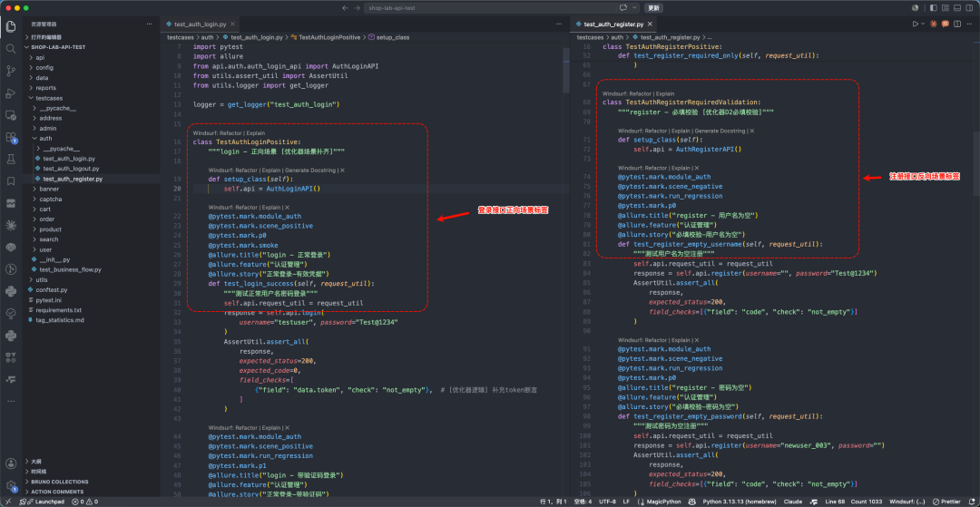Click Explain above TestAuthRegisterRequiredValidation class
The height and width of the screenshot is (507, 980).
coord(665,93)
